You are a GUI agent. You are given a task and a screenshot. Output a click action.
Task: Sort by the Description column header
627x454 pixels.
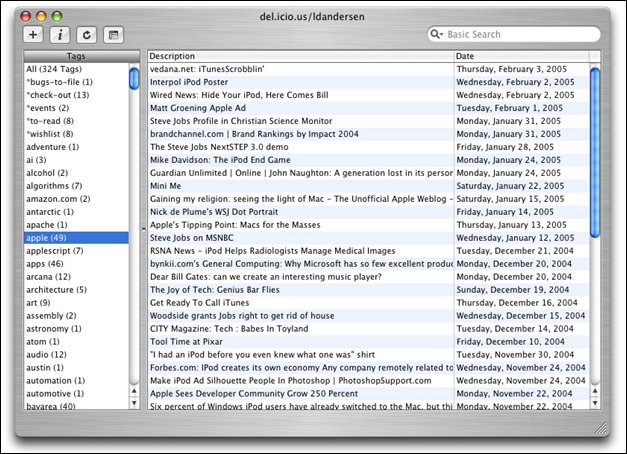click(301, 56)
